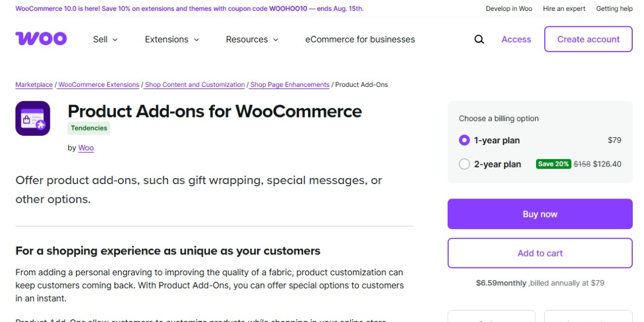Click the Tendencies badge
This screenshot has width=644, height=322.
coord(89,128)
